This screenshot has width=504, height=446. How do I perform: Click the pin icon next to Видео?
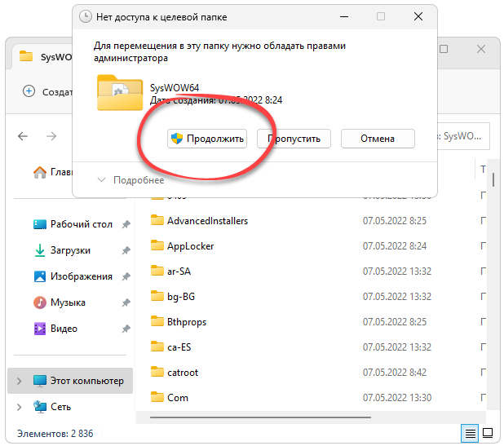[x=126, y=329]
